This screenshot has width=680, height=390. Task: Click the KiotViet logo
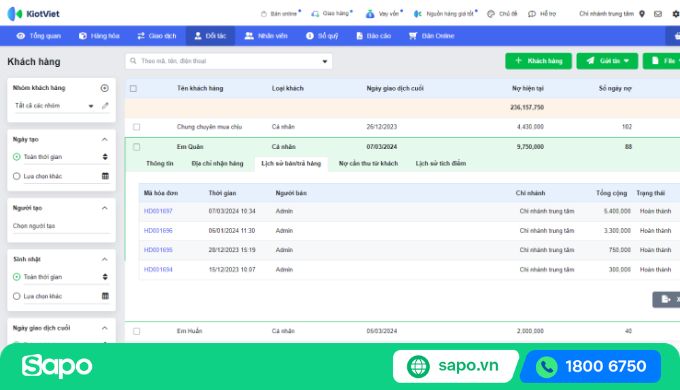click(33, 13)
